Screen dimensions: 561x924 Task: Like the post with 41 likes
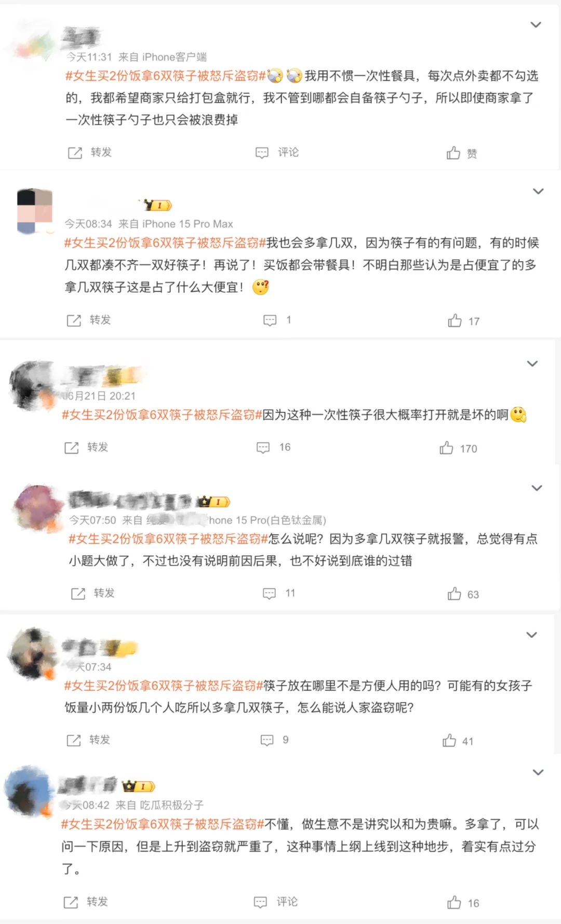coord(449,741)
